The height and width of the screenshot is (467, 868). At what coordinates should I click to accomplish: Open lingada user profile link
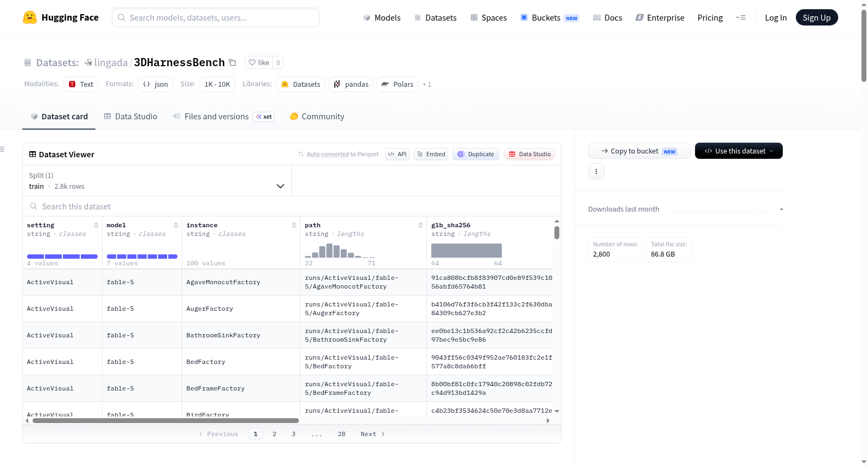[111, 62]
